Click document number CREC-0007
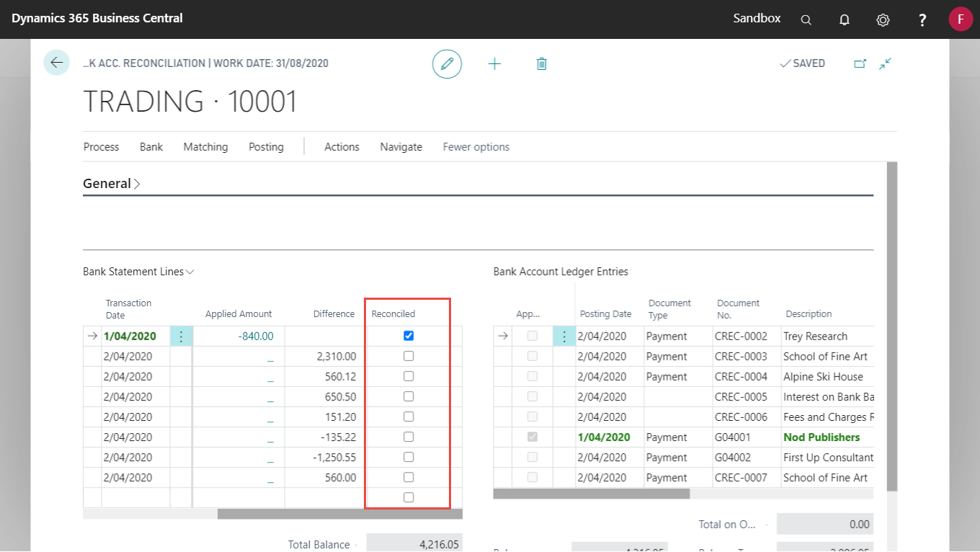Screen dimensions: 980x552 (x=741, y=478)
